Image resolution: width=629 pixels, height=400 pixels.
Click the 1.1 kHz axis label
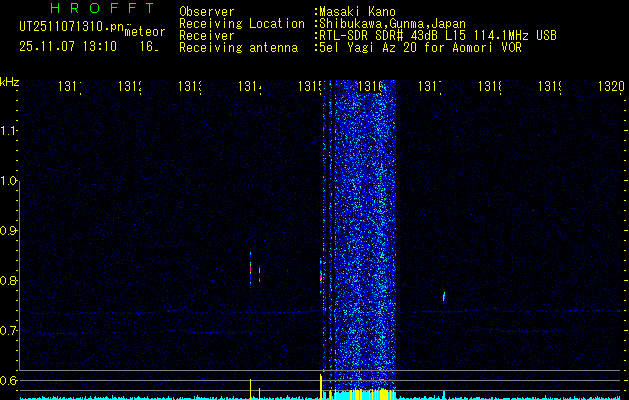click(8, 131)
